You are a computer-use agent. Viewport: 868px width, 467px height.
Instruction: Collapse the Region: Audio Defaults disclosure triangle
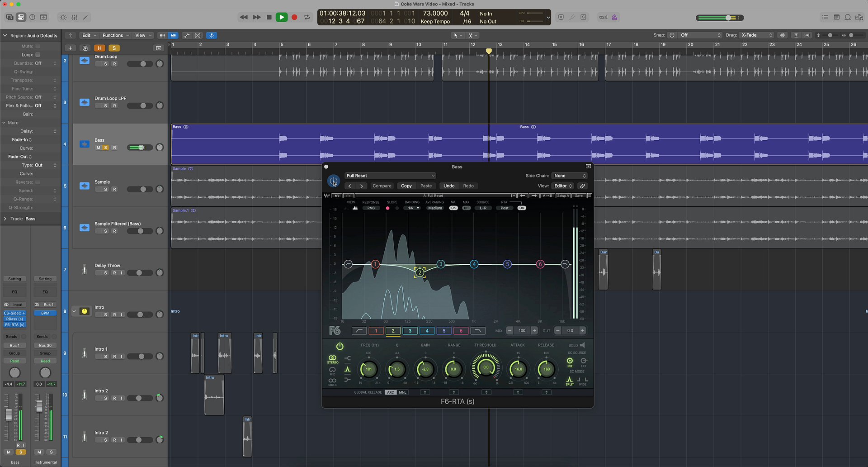tap(5, 35)
